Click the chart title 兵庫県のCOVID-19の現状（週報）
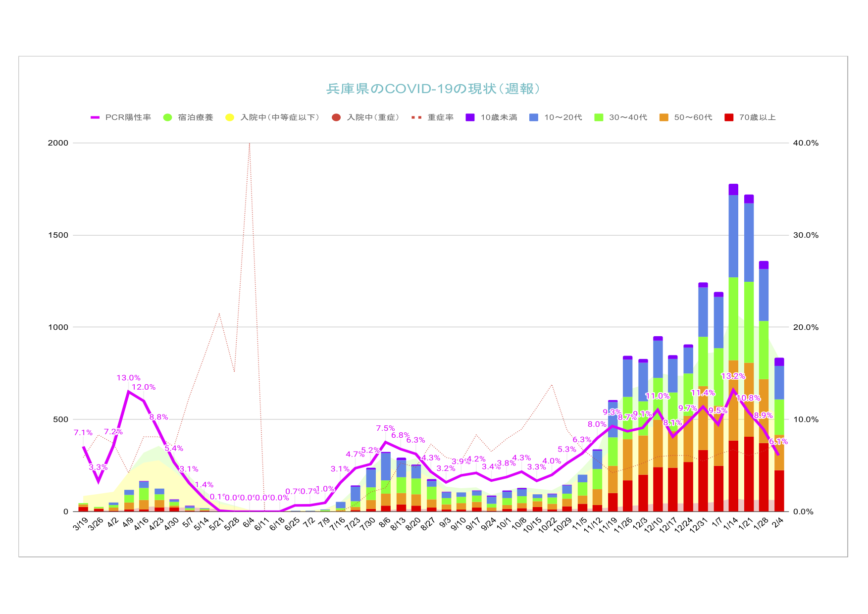Screen dimensions: 868x614 tap(433, 89)
